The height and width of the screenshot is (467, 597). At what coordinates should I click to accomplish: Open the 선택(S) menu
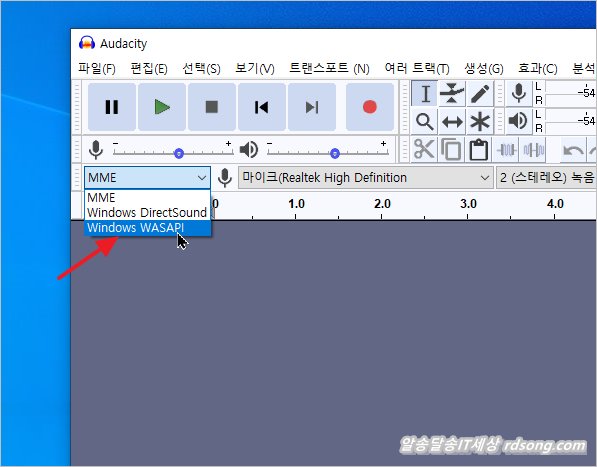click(x=201, y=69)
